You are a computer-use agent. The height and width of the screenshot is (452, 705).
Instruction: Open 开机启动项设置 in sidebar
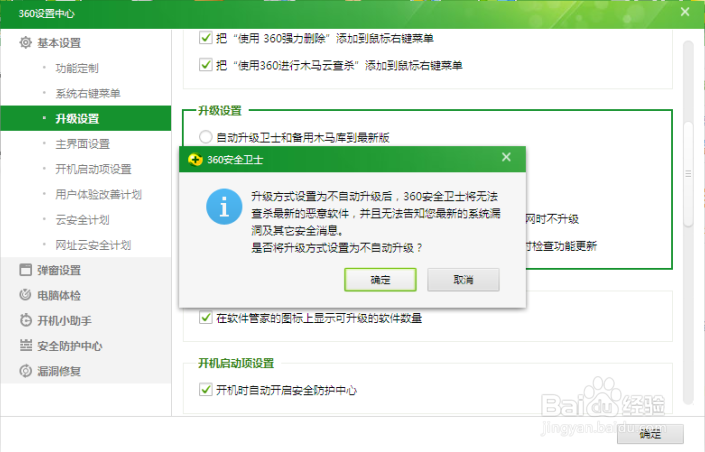(93, 169)
